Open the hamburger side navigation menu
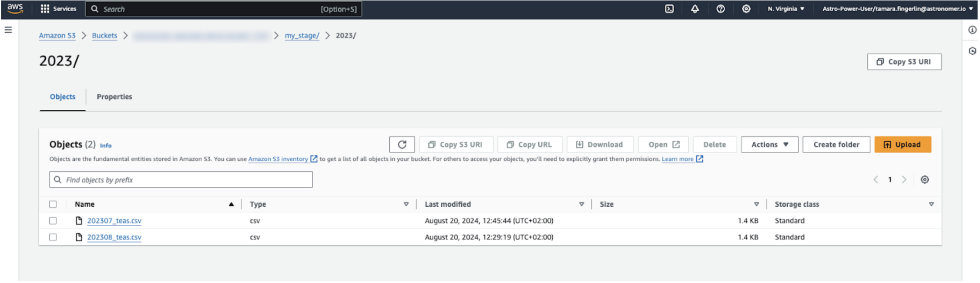The height and width of the screenshot is (283, 980). click(x=8, y=30)
